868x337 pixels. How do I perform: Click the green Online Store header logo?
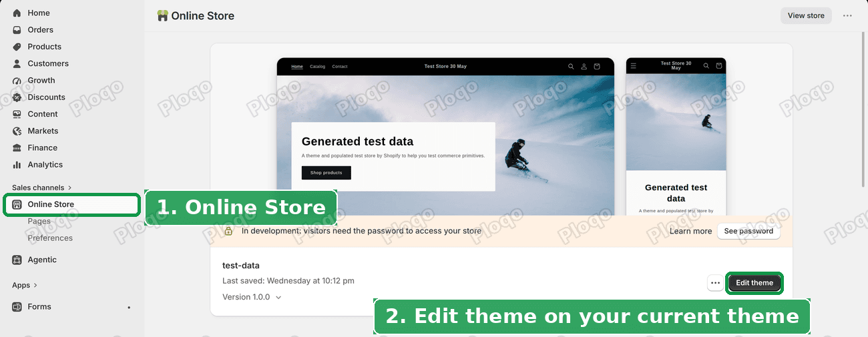(162, 15)
